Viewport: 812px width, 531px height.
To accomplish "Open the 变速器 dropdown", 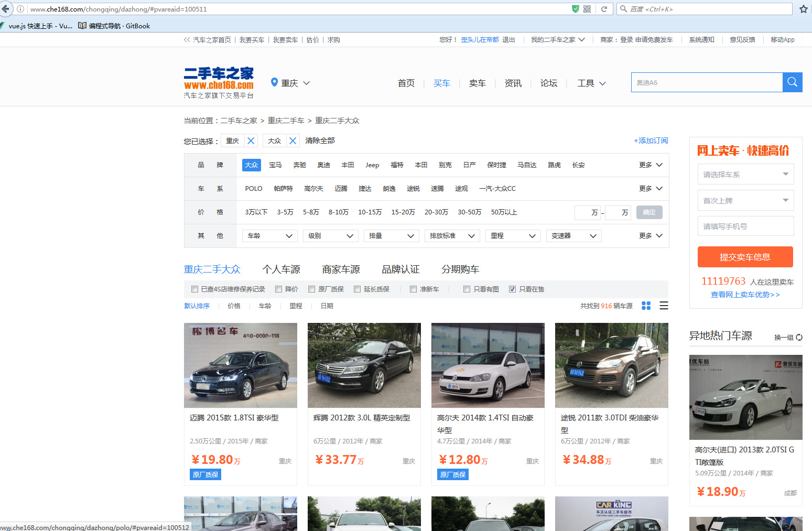I will pyautogui.click(x=574, y=236).
